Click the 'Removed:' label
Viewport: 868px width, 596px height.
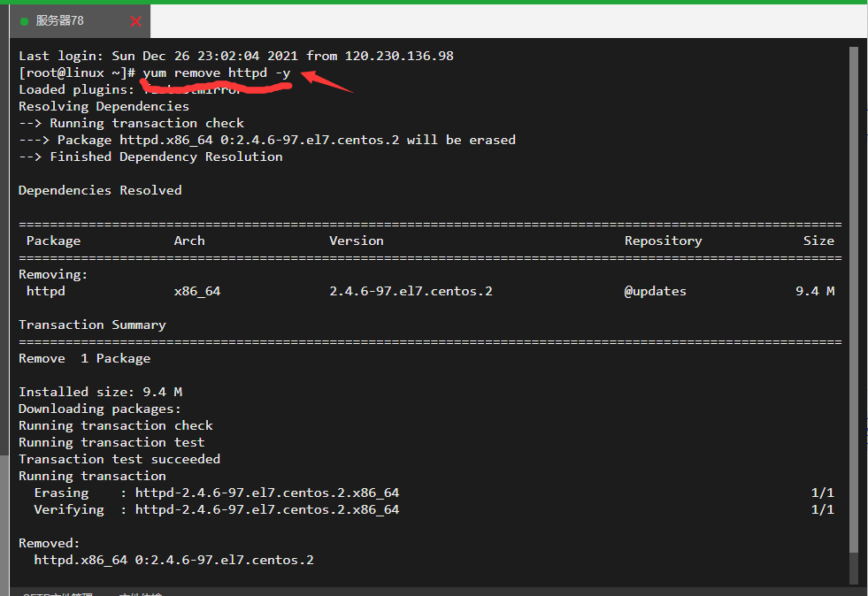(50, 544)
